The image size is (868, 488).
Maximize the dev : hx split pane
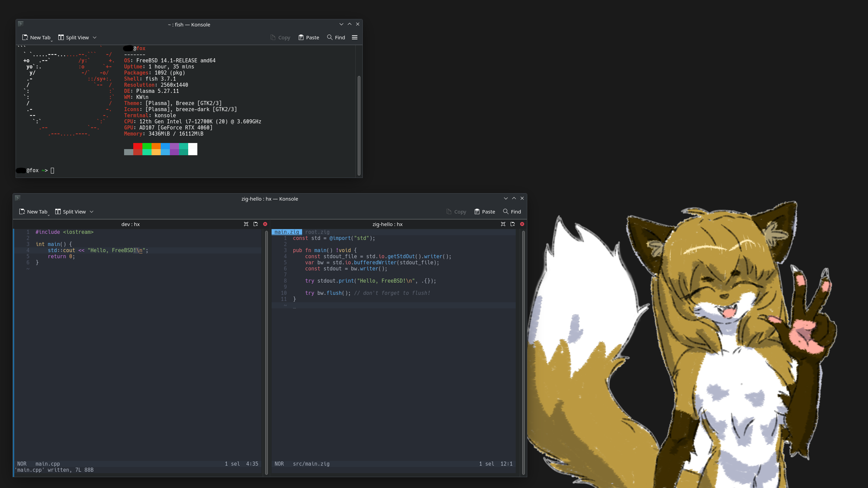246,224
